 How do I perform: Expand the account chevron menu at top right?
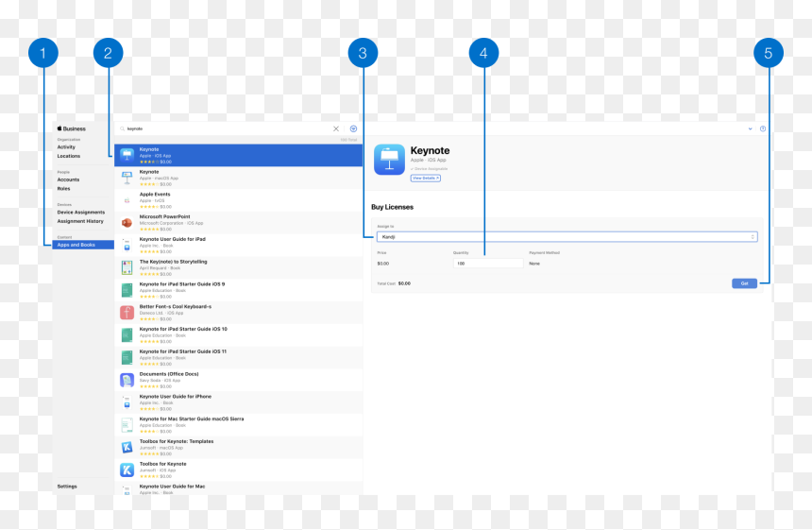(x=750, y=128)
